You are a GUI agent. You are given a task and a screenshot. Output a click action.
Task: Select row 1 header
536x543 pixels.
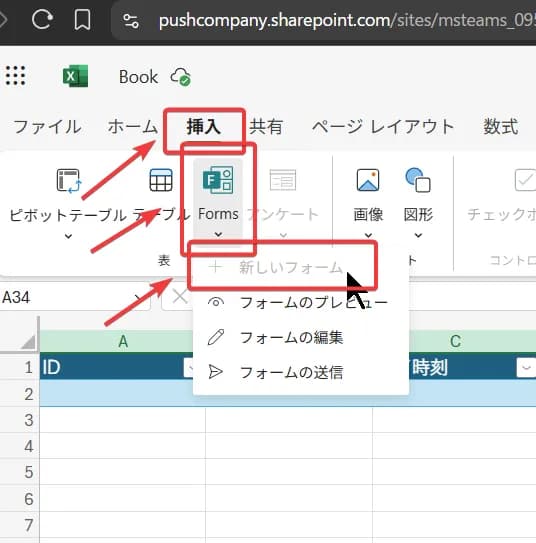[x=20, y=367]
